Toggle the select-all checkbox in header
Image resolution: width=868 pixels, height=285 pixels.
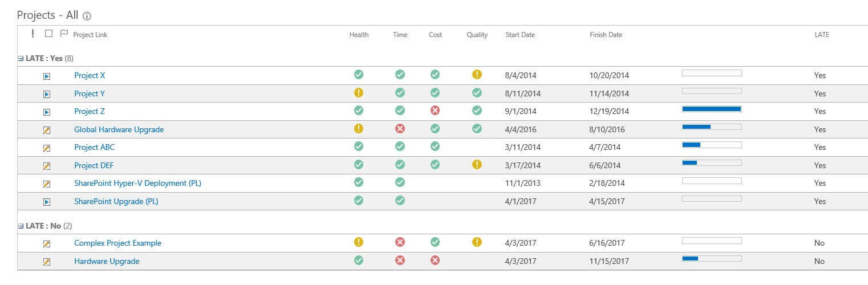(48, 34)
